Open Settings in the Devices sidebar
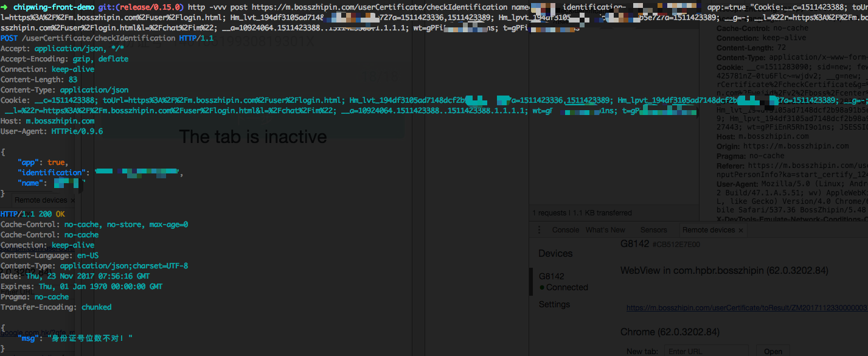The width and height of the screenshot is (868, 356). click(x=554, y=304)
